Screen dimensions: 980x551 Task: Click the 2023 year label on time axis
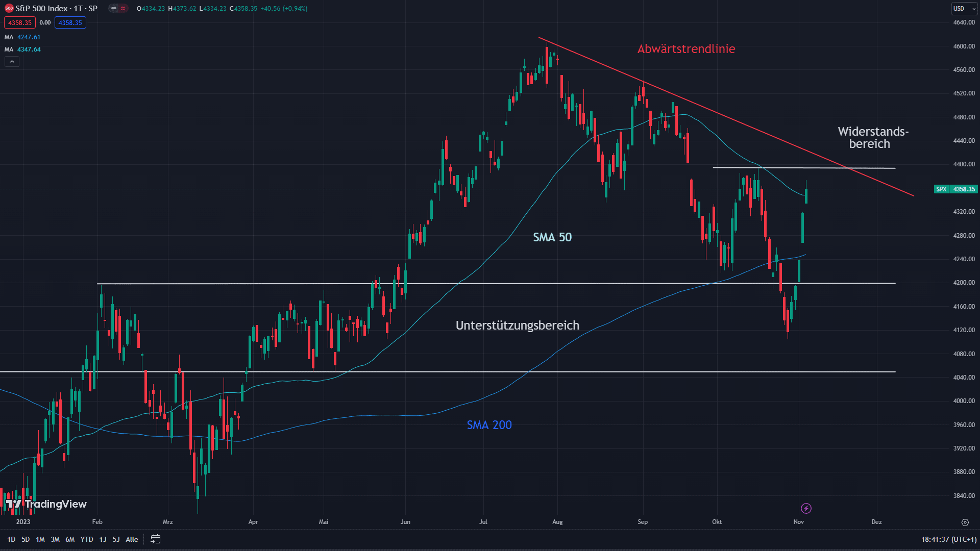click(x=23, y=522)
